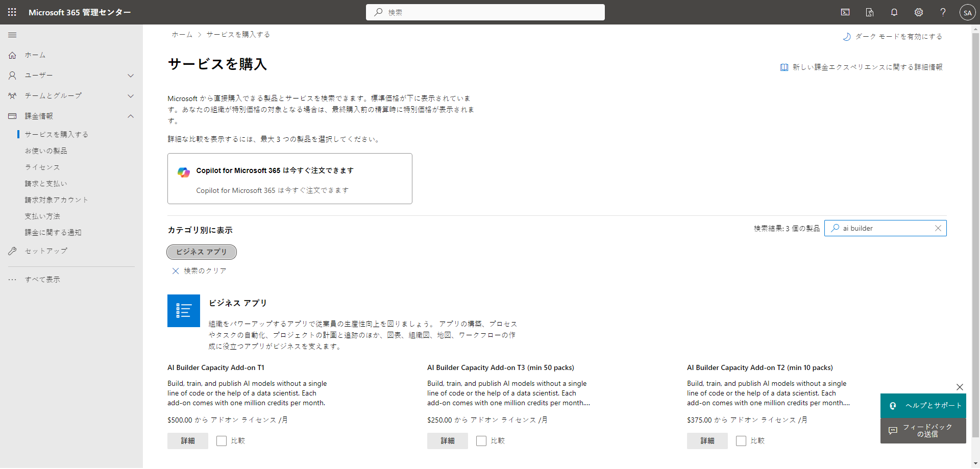This screenshot has height=469, width=980.
Task: Toggle the ビジネス アプリ category filter pill
Action: pos(202,252)
